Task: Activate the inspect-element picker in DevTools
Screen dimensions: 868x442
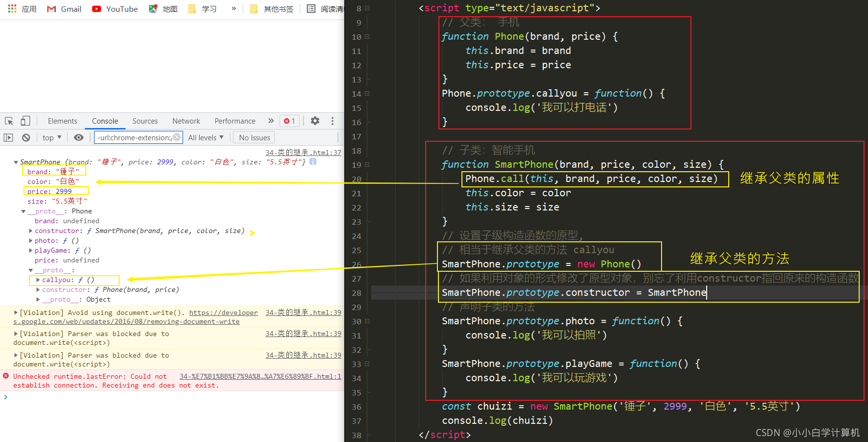Action: [9, 121]
